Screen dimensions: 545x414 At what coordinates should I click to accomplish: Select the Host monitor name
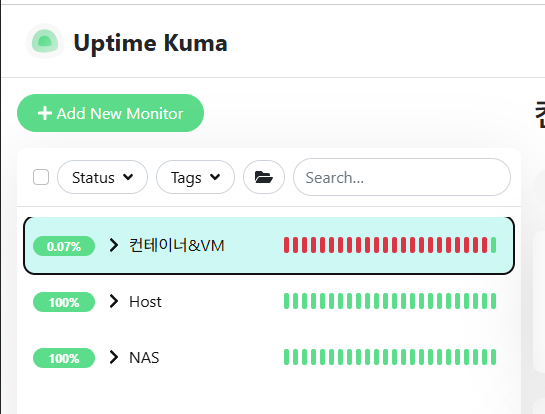[145, 302]
